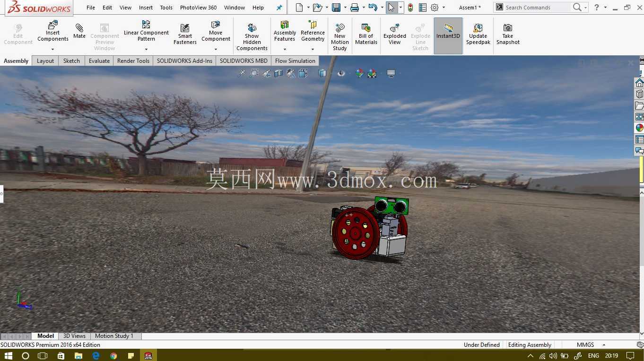Open View Settings monitor icon
Image resolution: width=644 pixels, height=361 pixels.
click(391, 73)
